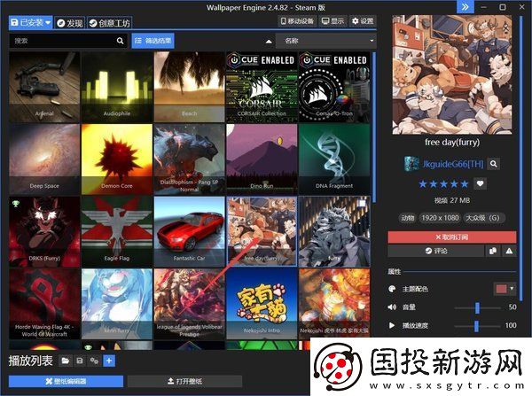Tick the checkbox on the furry thumbnail
The image size is (532, 396).
tap(362, 203)
